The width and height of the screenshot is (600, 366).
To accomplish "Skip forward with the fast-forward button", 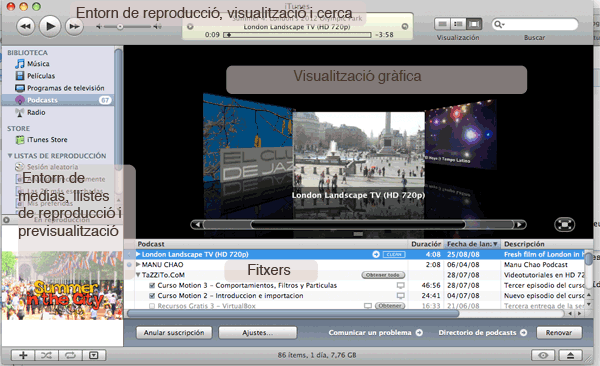I will 74,26.
